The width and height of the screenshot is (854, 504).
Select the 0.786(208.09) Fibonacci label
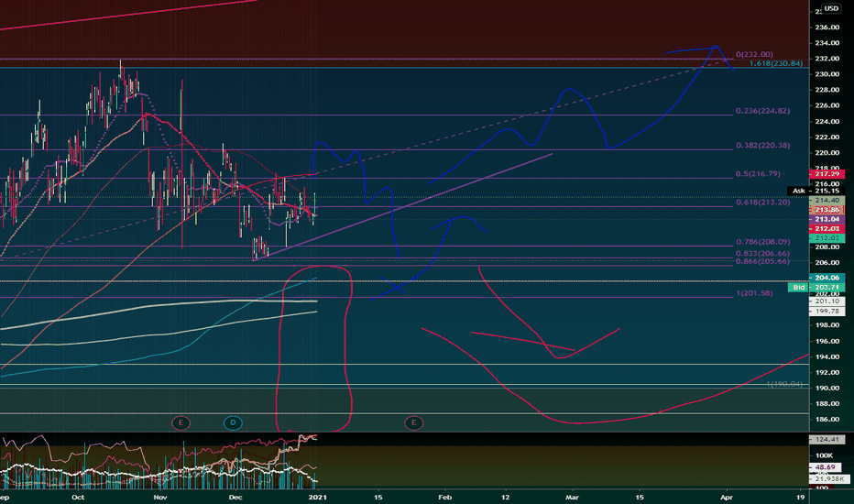tap(762, 242)
